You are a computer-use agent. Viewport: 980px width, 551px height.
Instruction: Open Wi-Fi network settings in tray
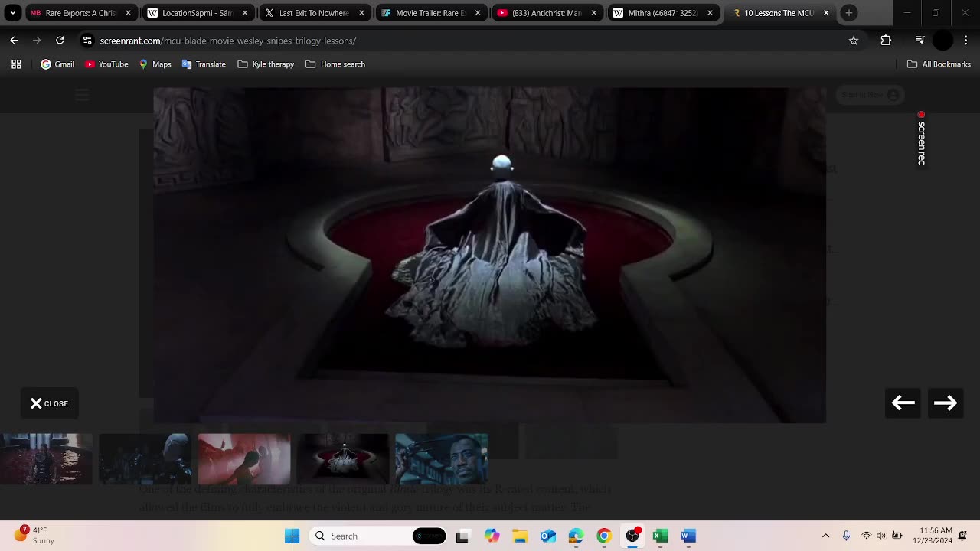coord(866,536)
